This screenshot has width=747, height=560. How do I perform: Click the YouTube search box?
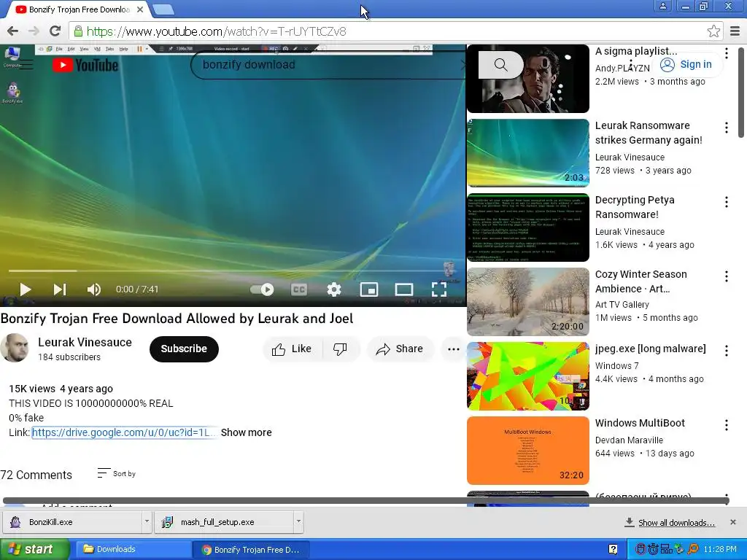click(x=329, y=65)
